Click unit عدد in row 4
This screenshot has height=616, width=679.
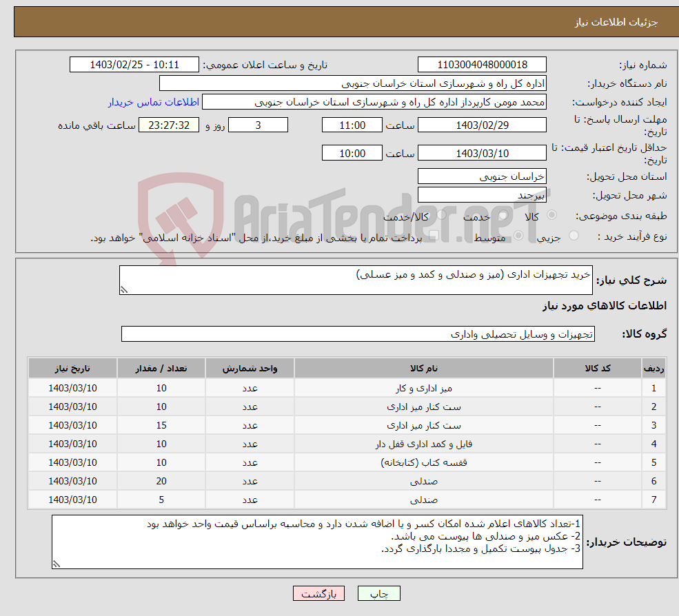coord(250,444)
